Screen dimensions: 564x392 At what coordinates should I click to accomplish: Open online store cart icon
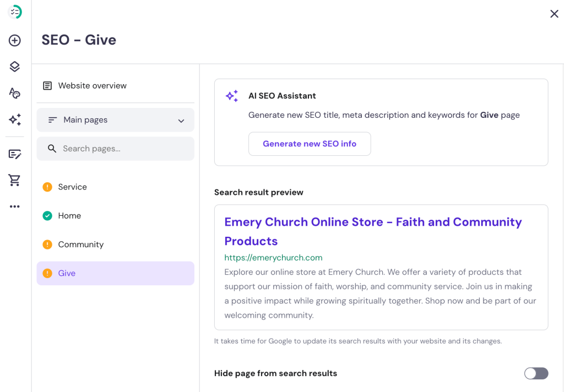pos(15,180)
